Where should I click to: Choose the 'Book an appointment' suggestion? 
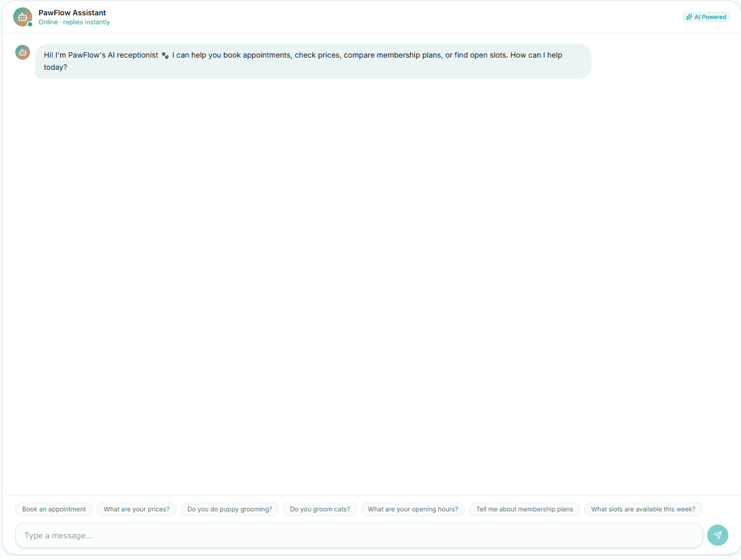click(54, 509)
